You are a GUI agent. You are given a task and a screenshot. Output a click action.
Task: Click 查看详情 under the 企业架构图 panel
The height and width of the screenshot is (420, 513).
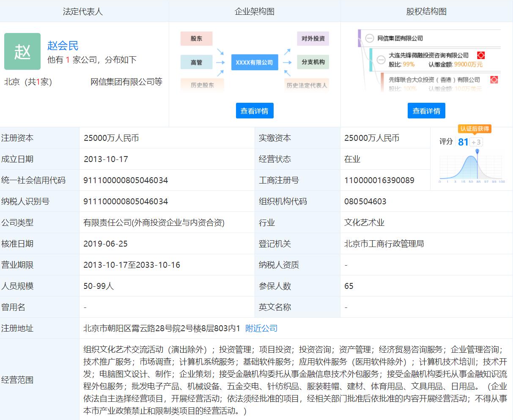click(x=255, y=110)
